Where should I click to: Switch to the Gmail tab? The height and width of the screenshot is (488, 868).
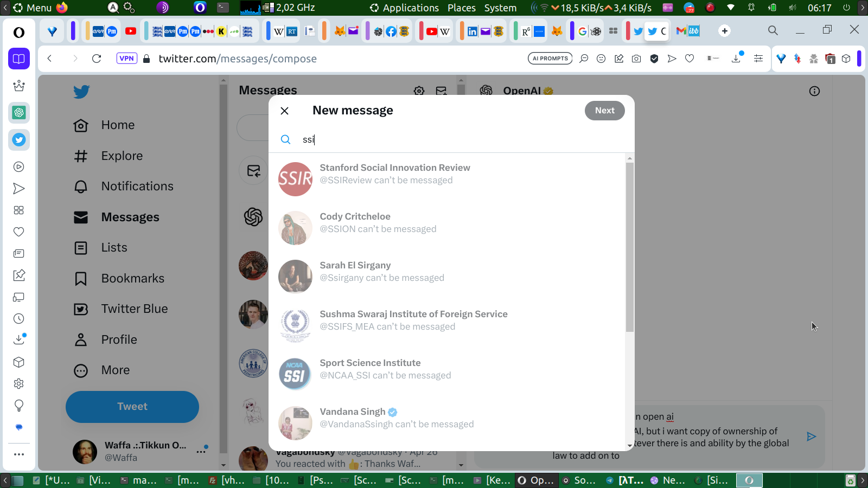tap(681, 31)
